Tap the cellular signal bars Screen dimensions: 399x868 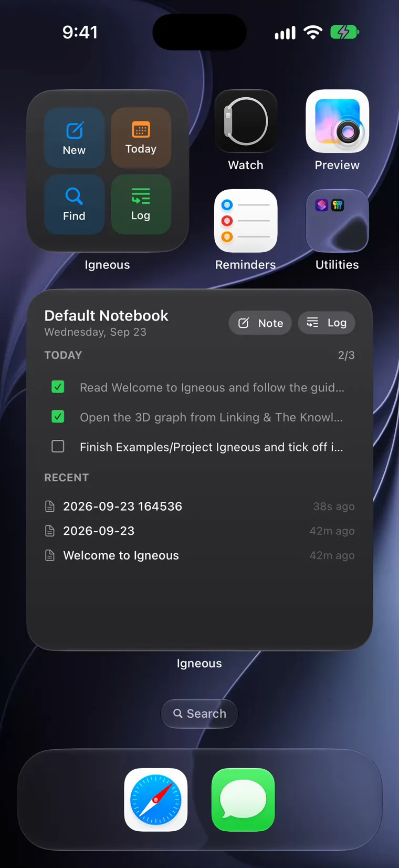[x=285, y=33]
